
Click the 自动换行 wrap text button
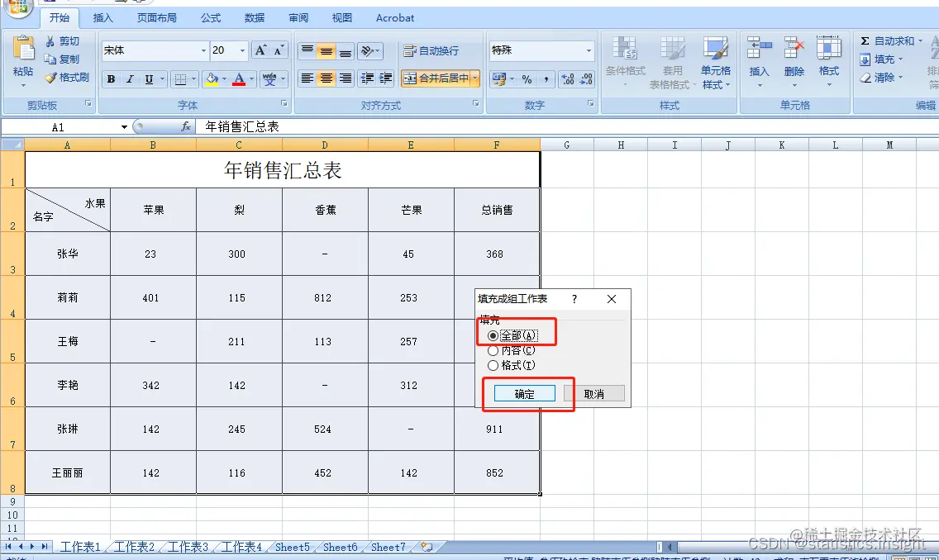431,51
